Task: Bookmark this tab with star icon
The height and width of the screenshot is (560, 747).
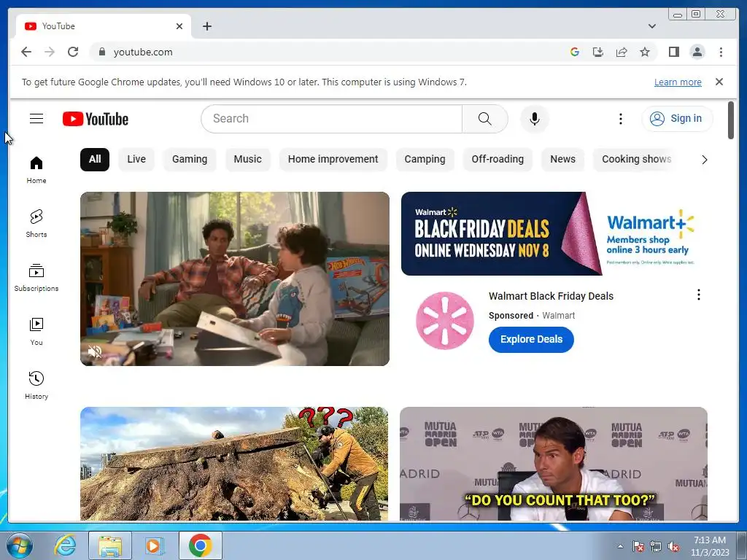Action: point(645,52)
